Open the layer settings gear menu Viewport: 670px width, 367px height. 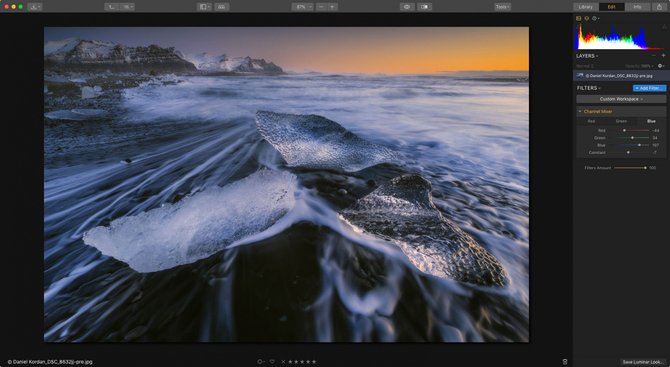(661, 66)
